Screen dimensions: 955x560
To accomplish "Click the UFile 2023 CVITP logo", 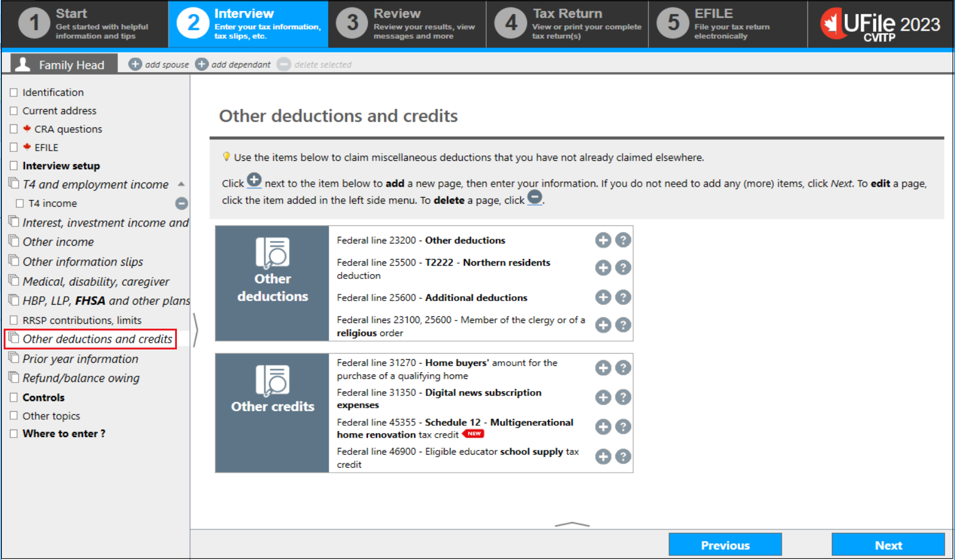I will (x=880, y=24).
